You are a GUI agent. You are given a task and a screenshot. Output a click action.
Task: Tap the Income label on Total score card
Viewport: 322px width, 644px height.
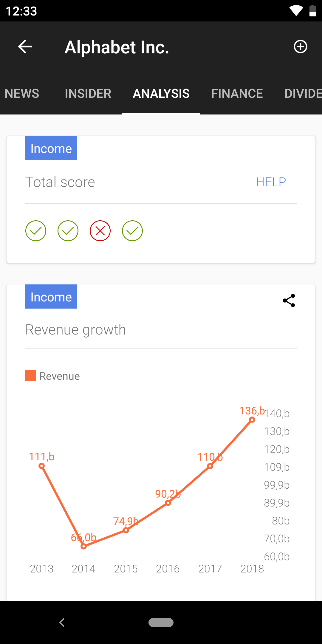(x=51, y=148)
